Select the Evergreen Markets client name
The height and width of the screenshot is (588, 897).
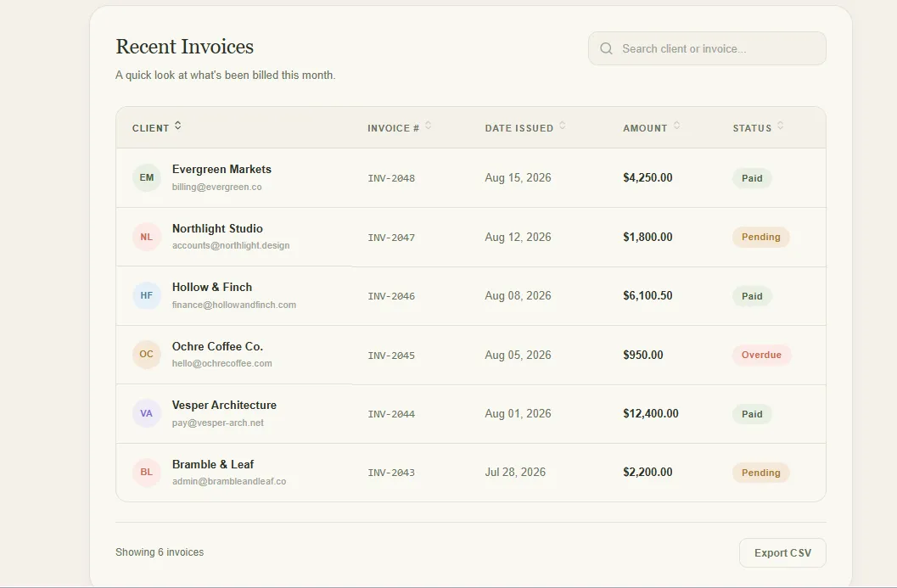pos(221,170)
